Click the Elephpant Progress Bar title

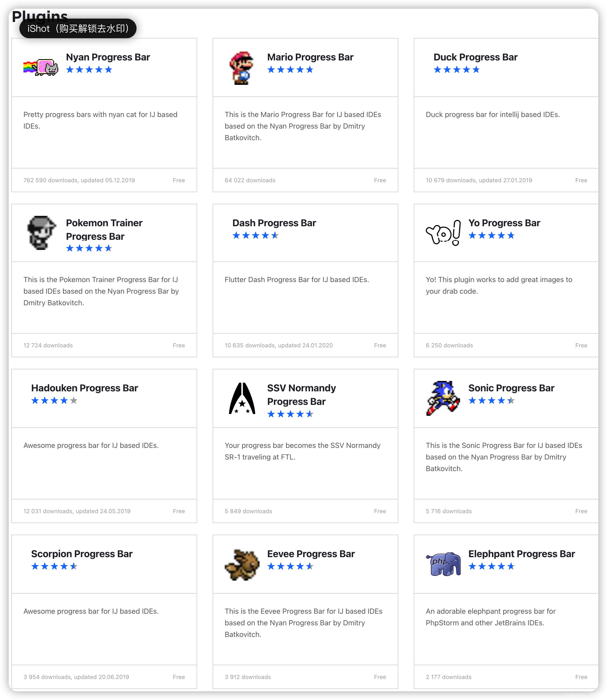521,554
